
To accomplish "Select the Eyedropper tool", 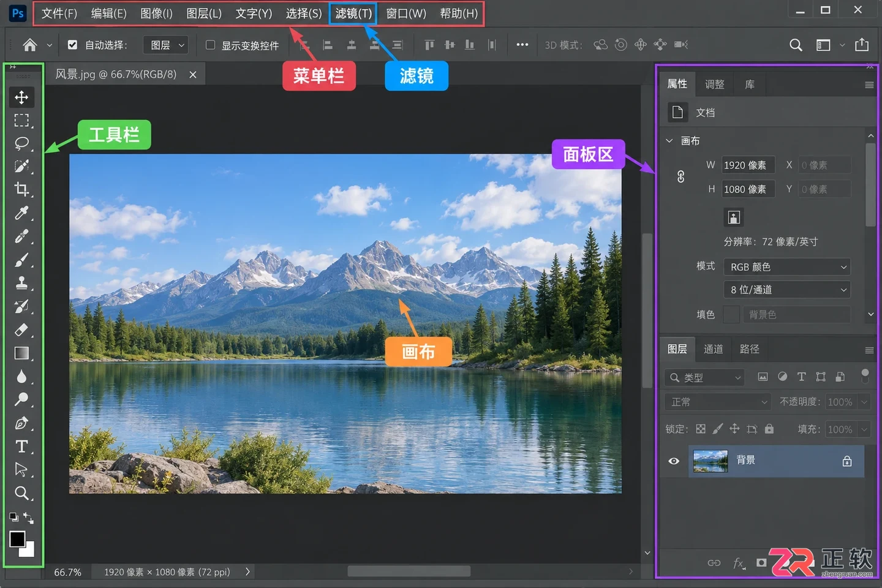I will pyautogui.click(x=21, y=213).
